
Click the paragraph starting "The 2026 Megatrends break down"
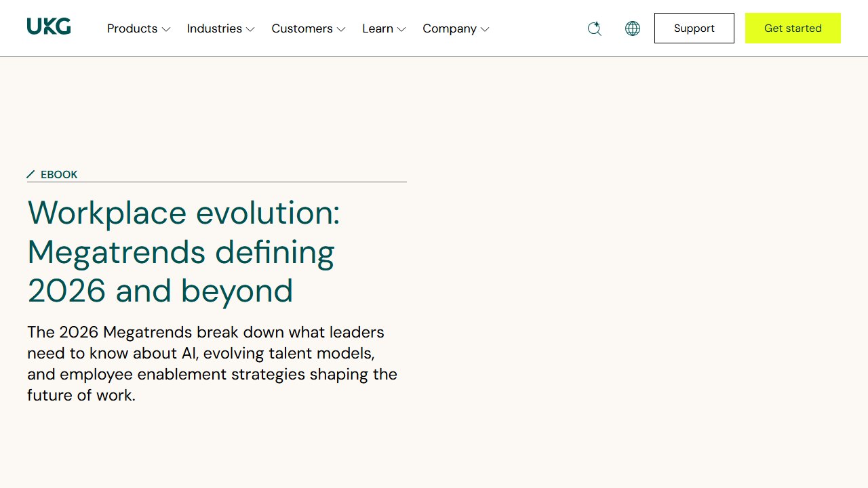tap(212, 363)
